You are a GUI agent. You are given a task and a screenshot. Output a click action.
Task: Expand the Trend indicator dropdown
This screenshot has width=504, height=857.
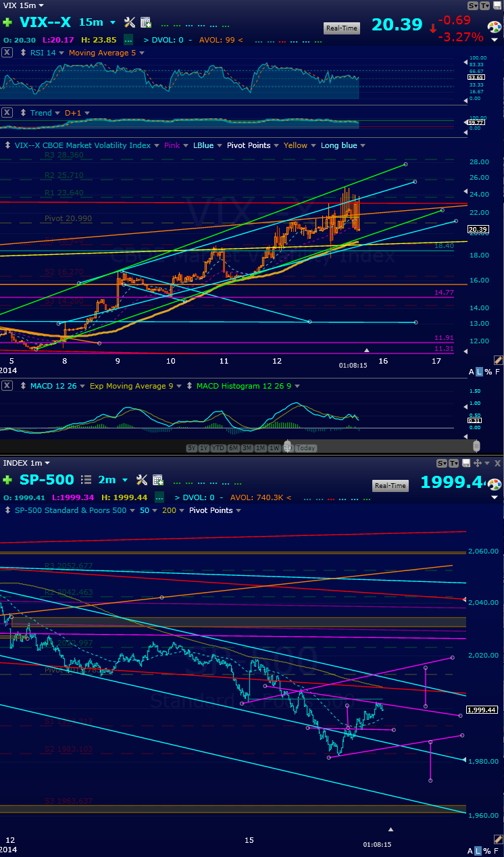click(58, 113)
